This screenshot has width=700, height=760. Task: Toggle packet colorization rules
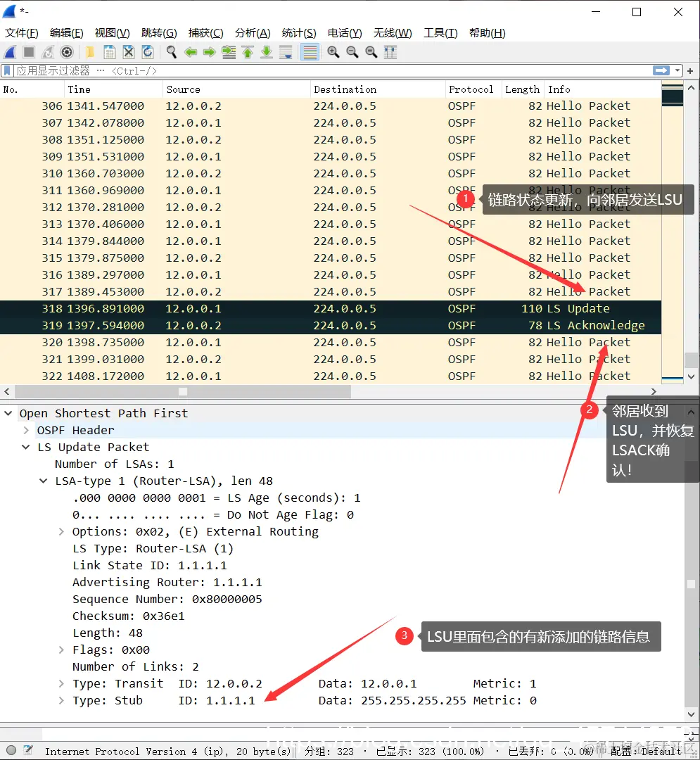click(310, 52)
